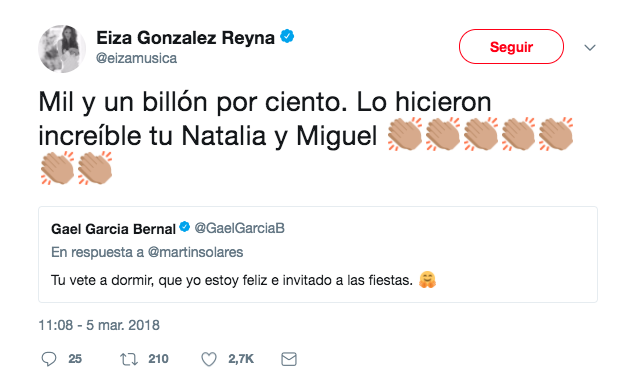View the 2,7K likes count

(x=241, y=359)
